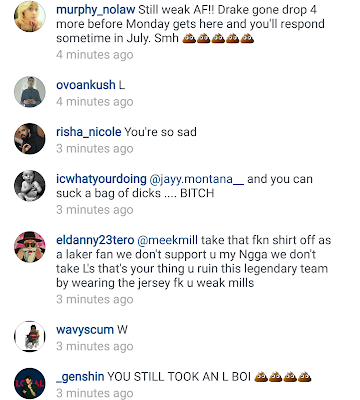
Task: Open murphy_nolaw's profile picture
Action: point(30,17)
